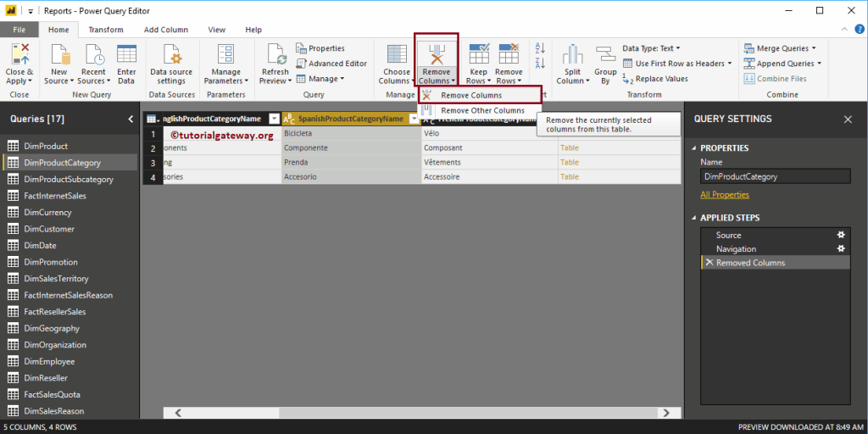Click Replace Values
Screen dimensions: 868x434
coord(655,79)
